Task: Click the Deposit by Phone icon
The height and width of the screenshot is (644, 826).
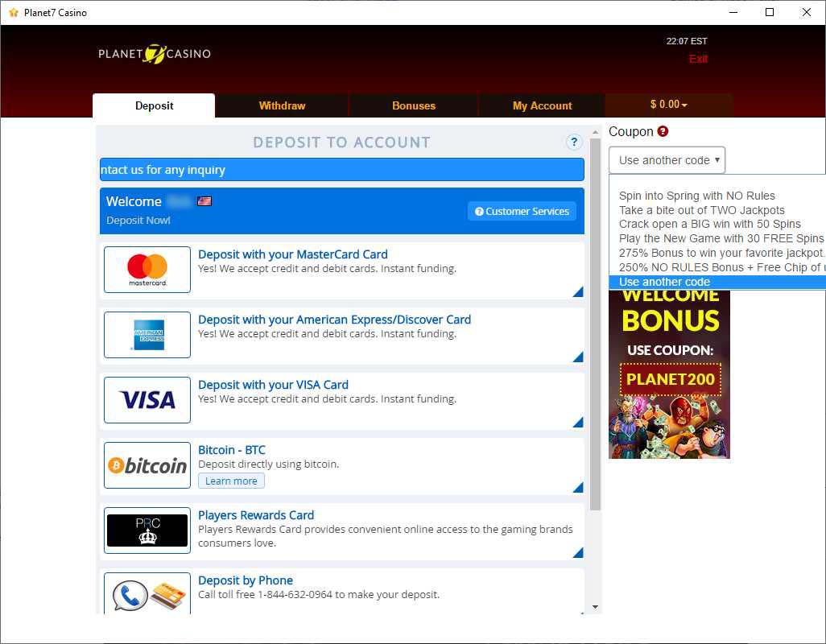Action: tap(147, 594)
